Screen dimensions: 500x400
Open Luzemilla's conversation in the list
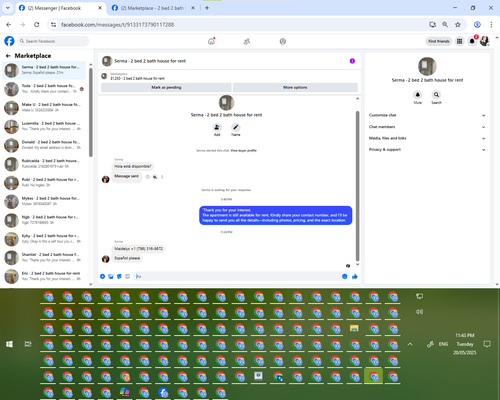(44, 126)
